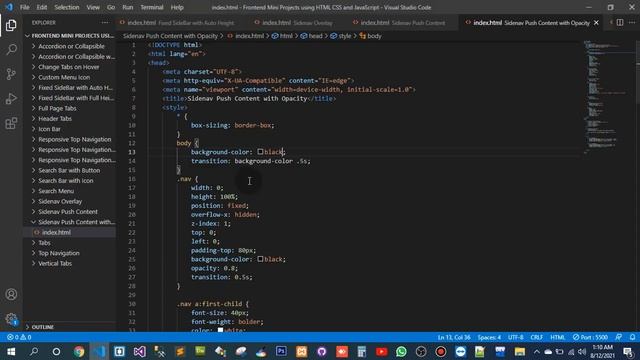Click Explorer panel more actions ellipsis
Image resolution: width=640 pixels, height=360 pixels.
click(x=105, y=22)
